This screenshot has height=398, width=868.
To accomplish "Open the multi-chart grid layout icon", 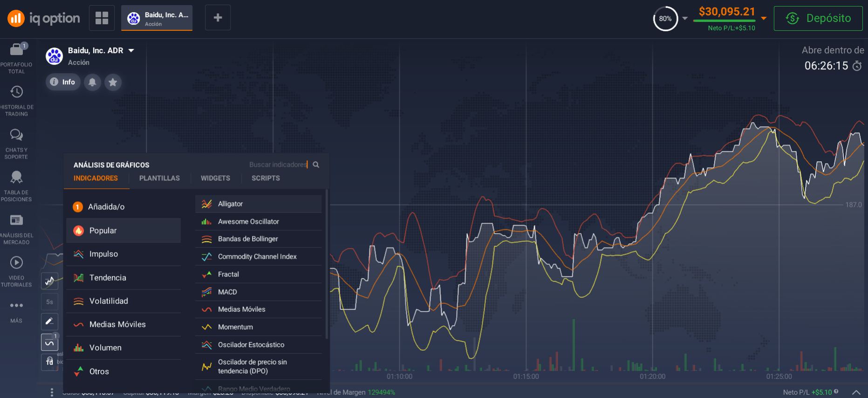I will click(x=102, y=18).
